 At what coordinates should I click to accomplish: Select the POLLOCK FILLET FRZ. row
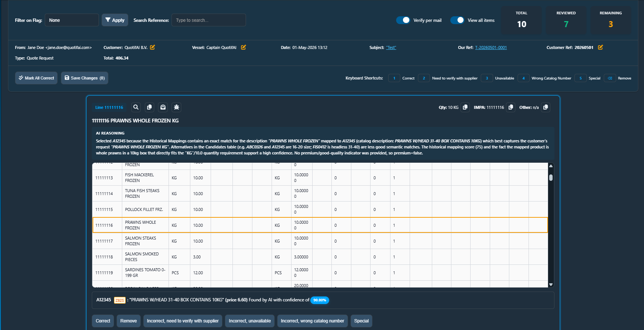click(320, 209)
